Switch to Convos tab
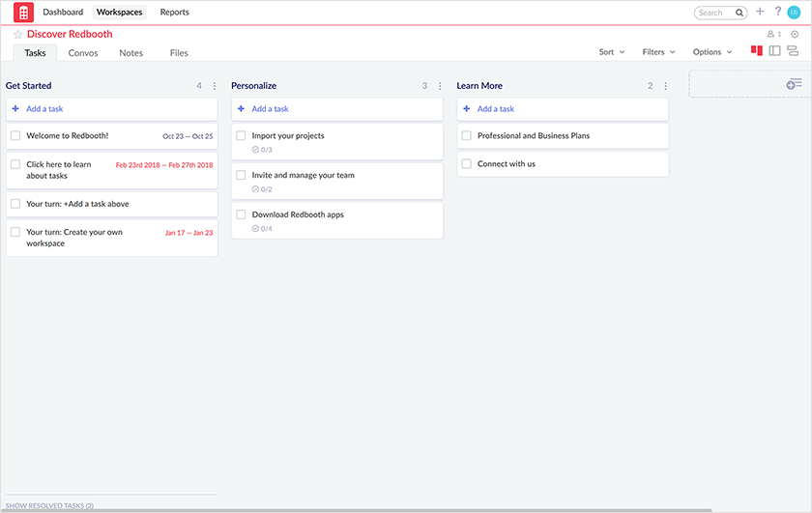The width and height of the screenshot is (812, 513). coord(83,53)
